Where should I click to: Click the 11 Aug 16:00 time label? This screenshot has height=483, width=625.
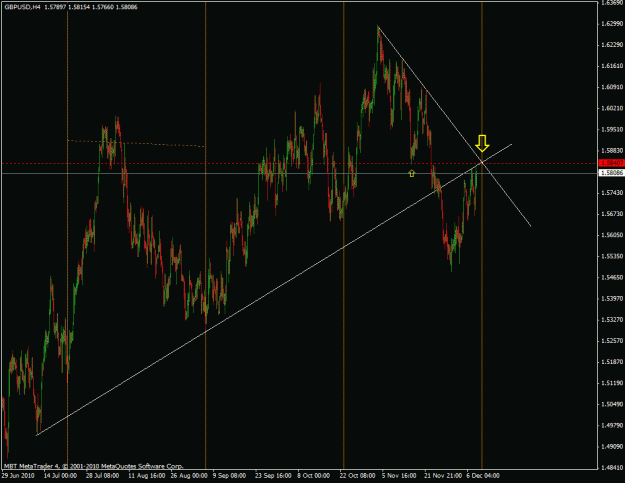pos(146,475)
